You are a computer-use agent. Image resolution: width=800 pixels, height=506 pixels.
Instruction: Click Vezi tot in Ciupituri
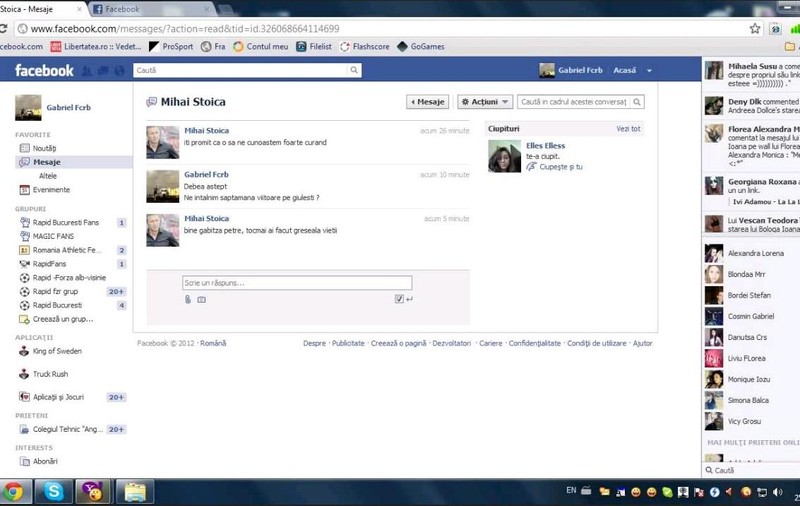628,129
